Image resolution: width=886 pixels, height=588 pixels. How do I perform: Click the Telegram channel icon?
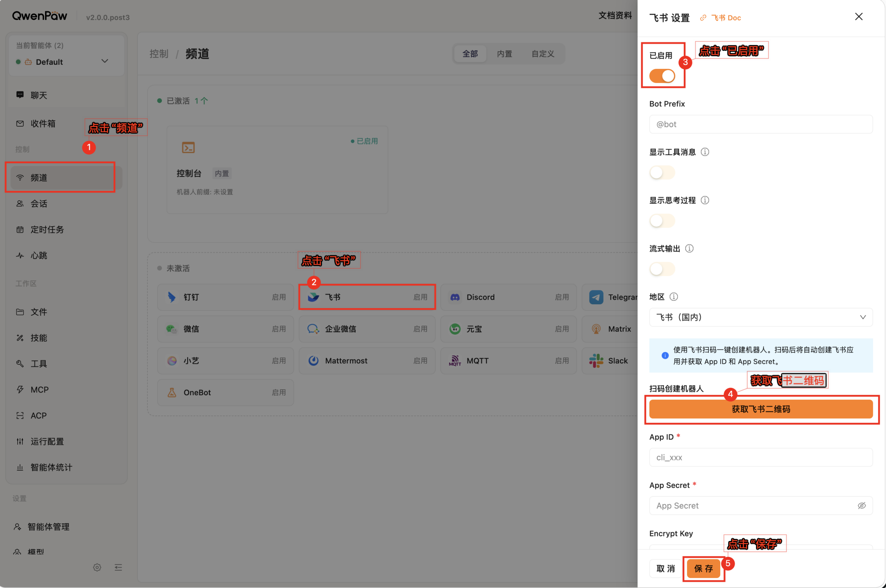point(596,297)
